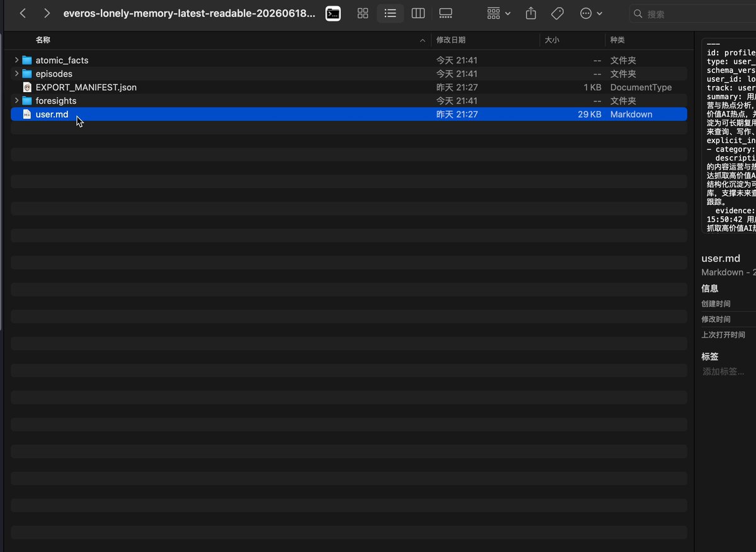Screen dimensions: 756x552
Task: Sort by the 名称 column header
Action: (x=43, y=40)
